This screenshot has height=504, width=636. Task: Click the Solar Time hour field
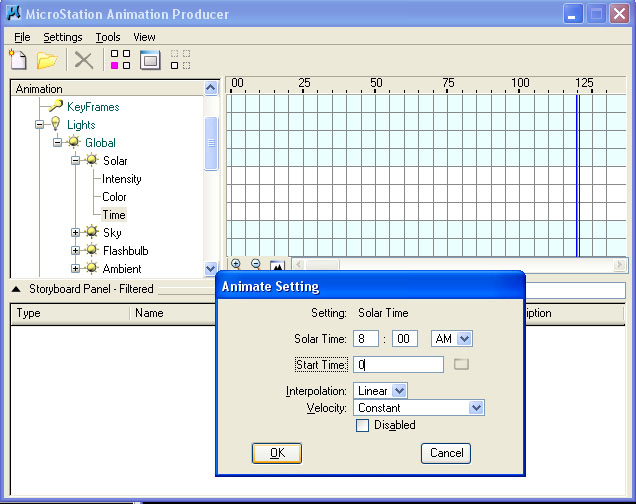pos(366,339)
